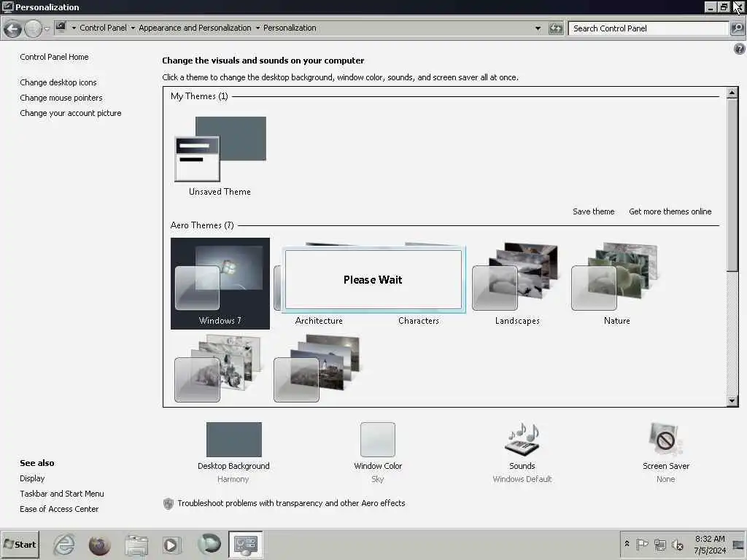The height and width of the screenshot is (560, 747).
Task: Click the Control Panel icon in address bar
Action: click(61, 28)
